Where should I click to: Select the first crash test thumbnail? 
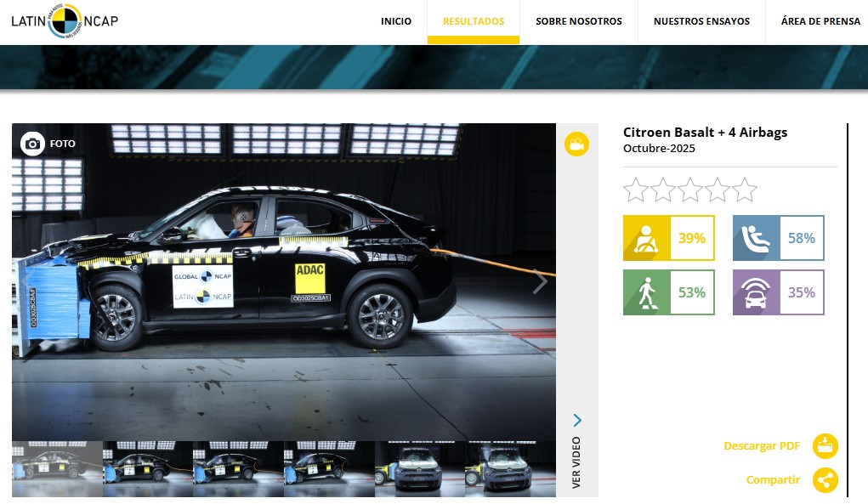click(x=57, y=468)
